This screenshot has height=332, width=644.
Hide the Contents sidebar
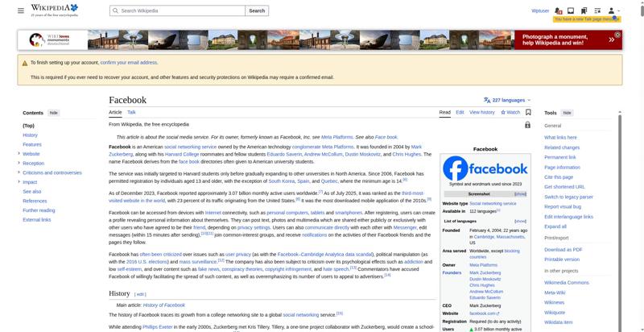tap(54, 113)
